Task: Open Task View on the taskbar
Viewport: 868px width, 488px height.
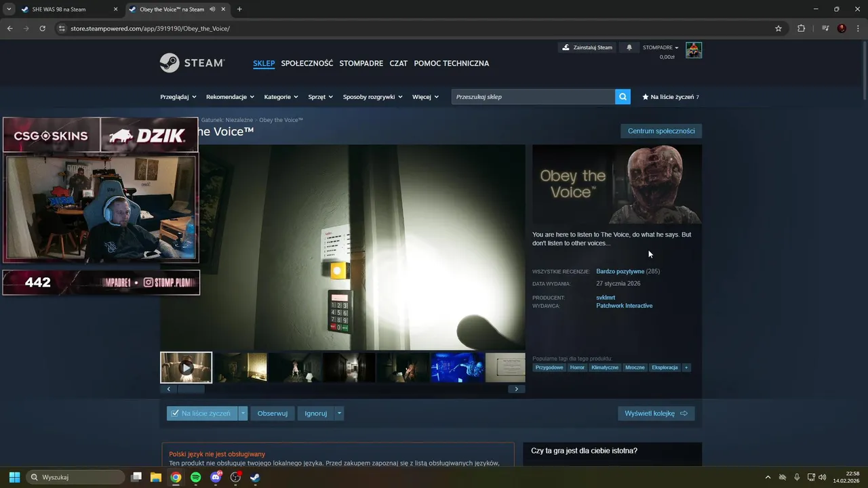Action: [136, 477]
